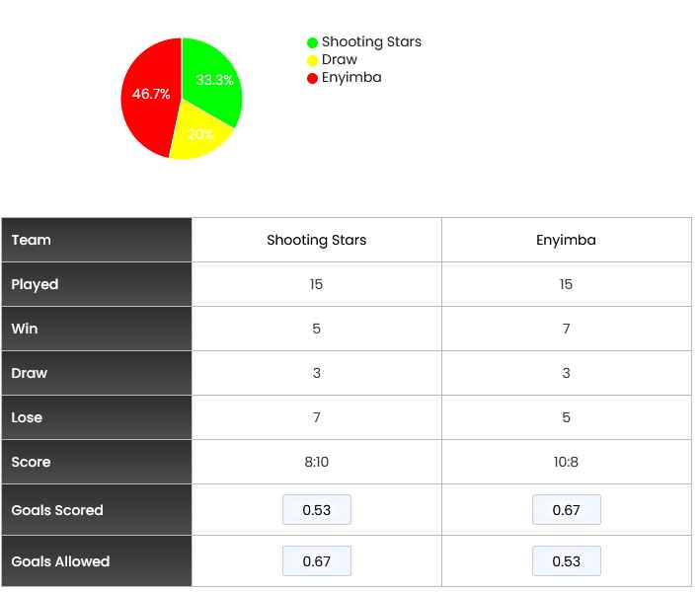Click the Enyimba column header
This screenshot has height=592, width=700.
click(x=566, y=240)
